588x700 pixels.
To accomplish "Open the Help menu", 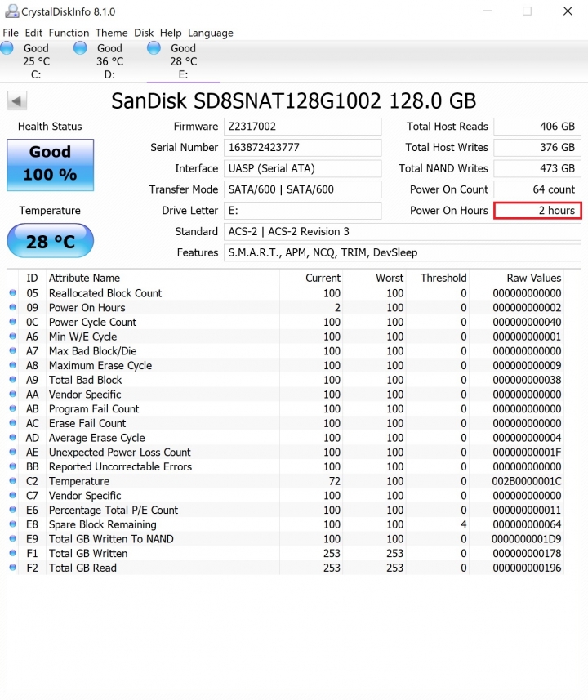I will point(171,33).
